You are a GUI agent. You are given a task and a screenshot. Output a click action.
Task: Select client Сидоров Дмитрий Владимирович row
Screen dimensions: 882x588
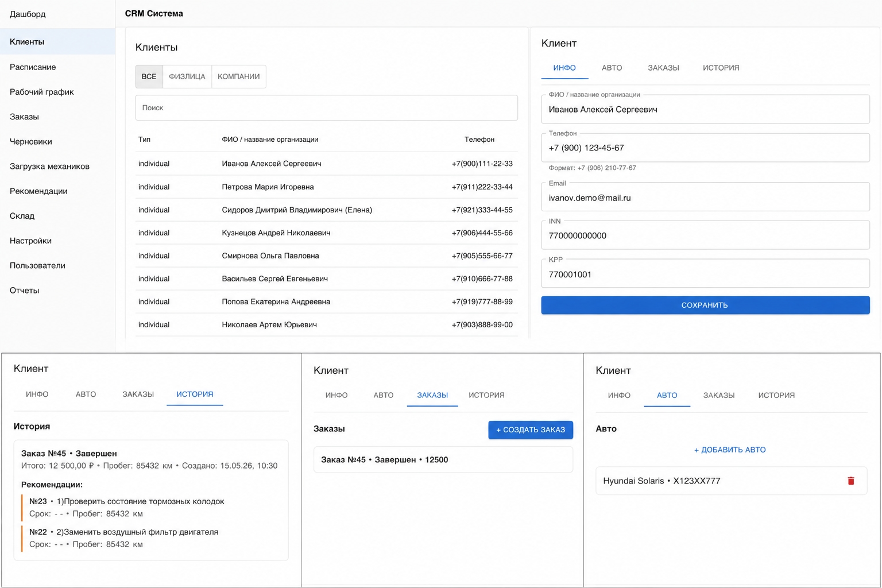pos(326,210)
